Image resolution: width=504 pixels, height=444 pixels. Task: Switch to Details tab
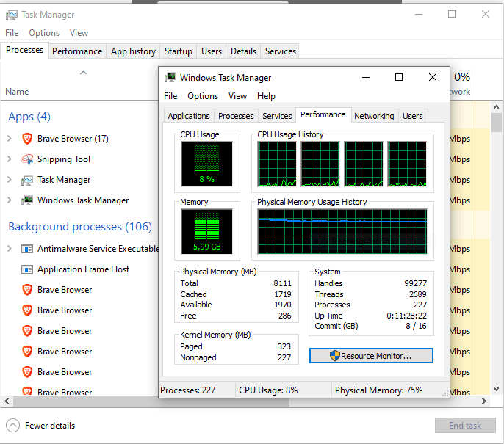[x=243, y=51]
